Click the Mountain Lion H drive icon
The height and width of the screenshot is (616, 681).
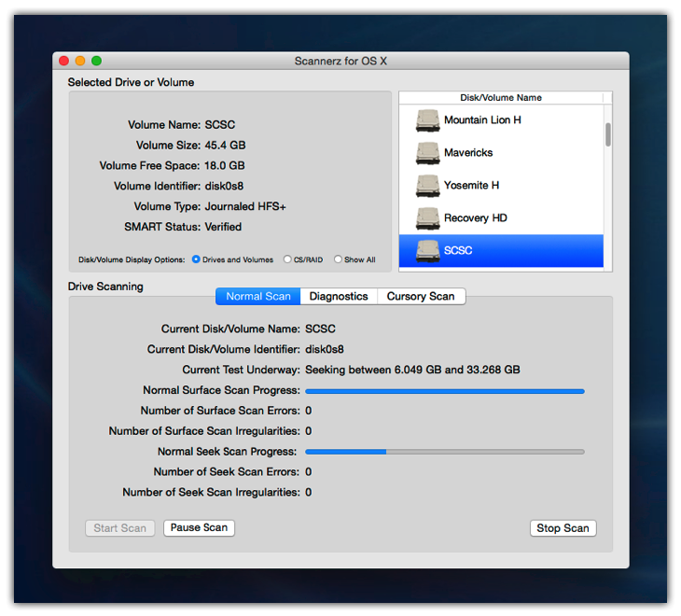[427, 120]
